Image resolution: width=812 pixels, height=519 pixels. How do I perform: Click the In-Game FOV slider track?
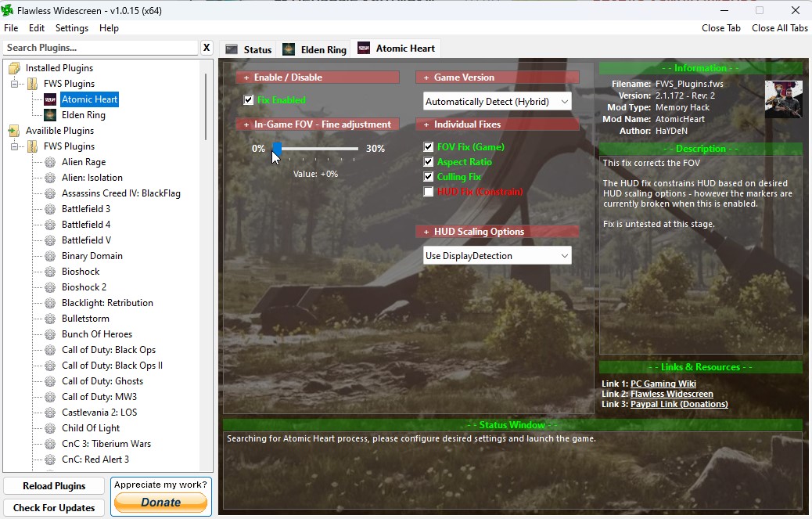[x=329, y=148]
